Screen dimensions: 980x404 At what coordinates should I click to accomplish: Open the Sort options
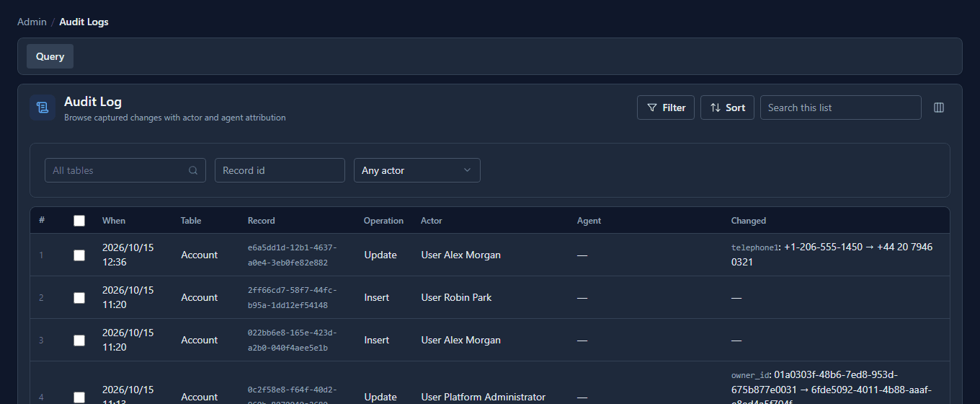tap(727, 107)
